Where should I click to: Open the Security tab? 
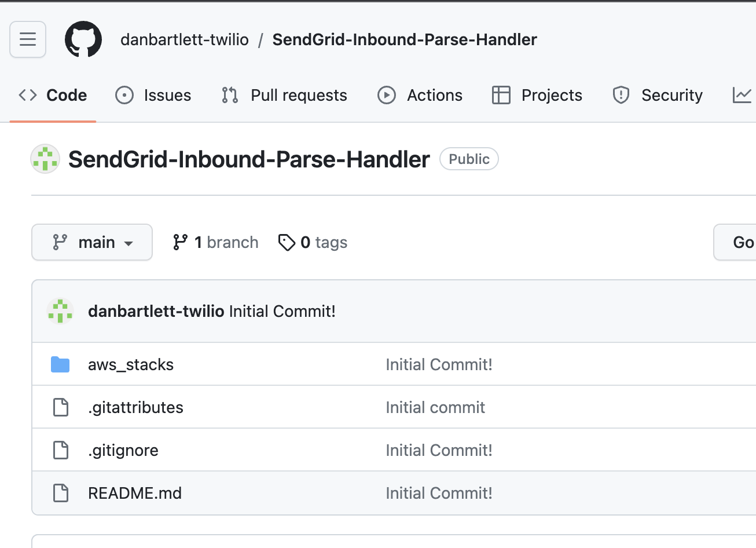pyautogui.click(x=658, y=95)
